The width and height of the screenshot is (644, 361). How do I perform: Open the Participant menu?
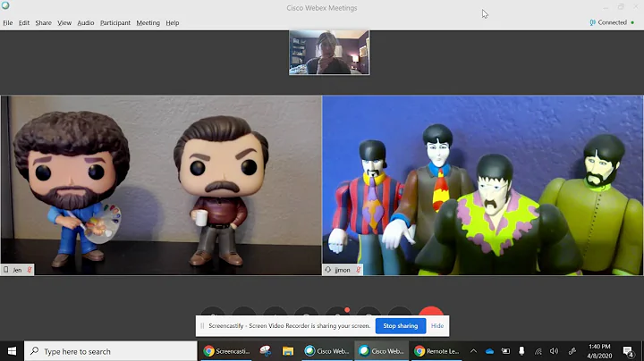coord(115,23)
